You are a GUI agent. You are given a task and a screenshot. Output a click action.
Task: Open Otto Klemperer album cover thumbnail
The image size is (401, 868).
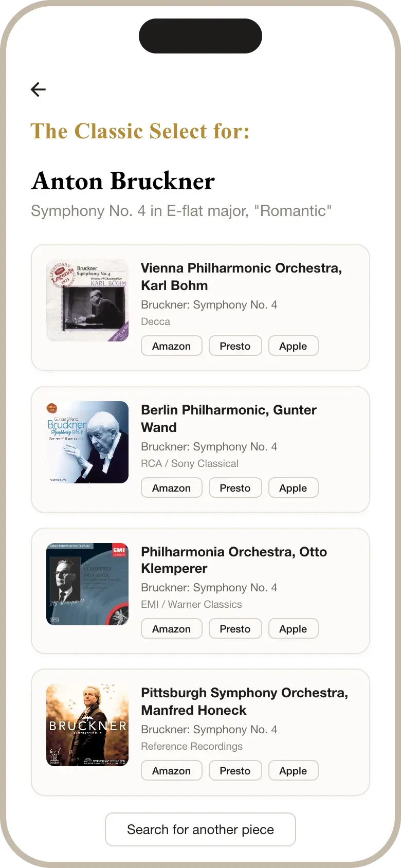87,584
